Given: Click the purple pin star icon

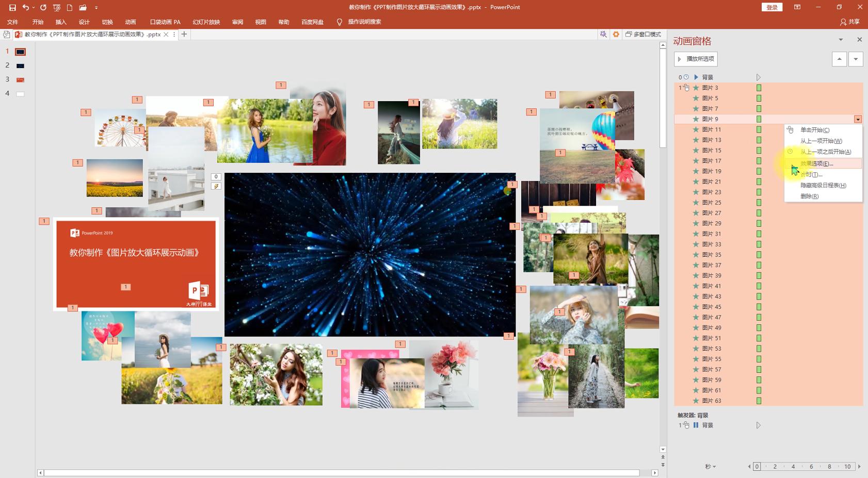Looking at the screenshot, I should pyautogui.click(x=603, y=34).
